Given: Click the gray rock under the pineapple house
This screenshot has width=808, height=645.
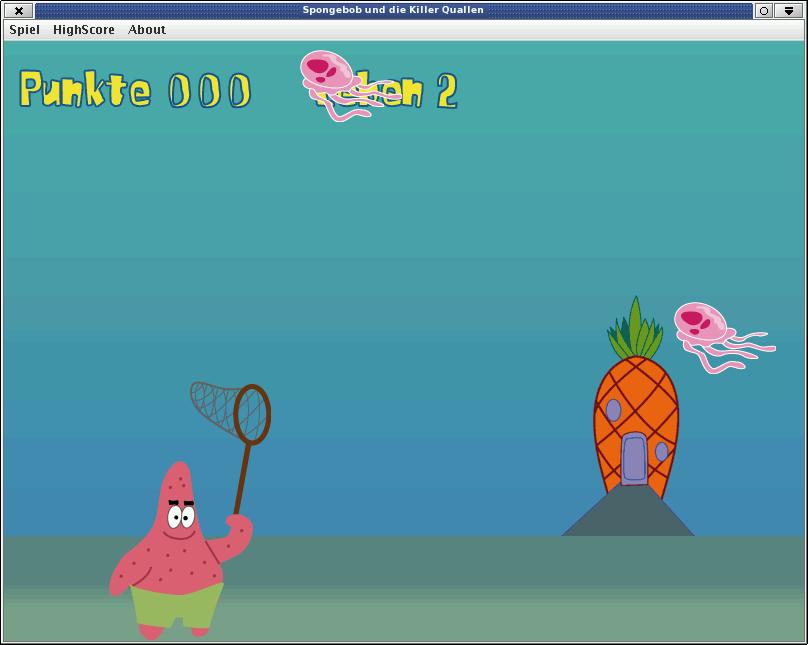Looking at the screenshot, I should point(628,511).
